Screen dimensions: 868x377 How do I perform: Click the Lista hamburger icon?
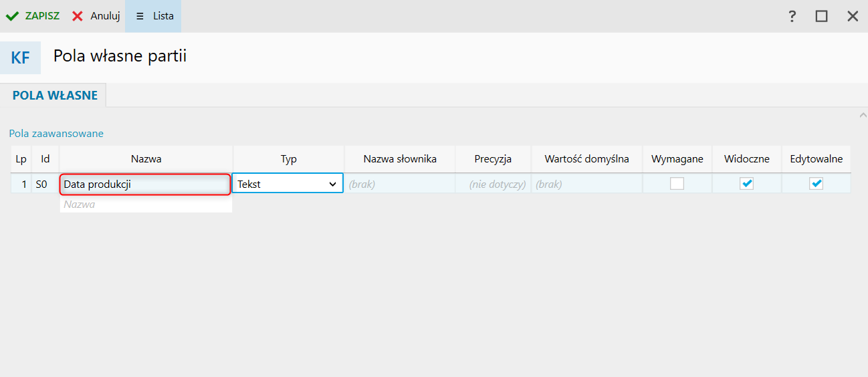pyautogui.click(x=140, y=16)
